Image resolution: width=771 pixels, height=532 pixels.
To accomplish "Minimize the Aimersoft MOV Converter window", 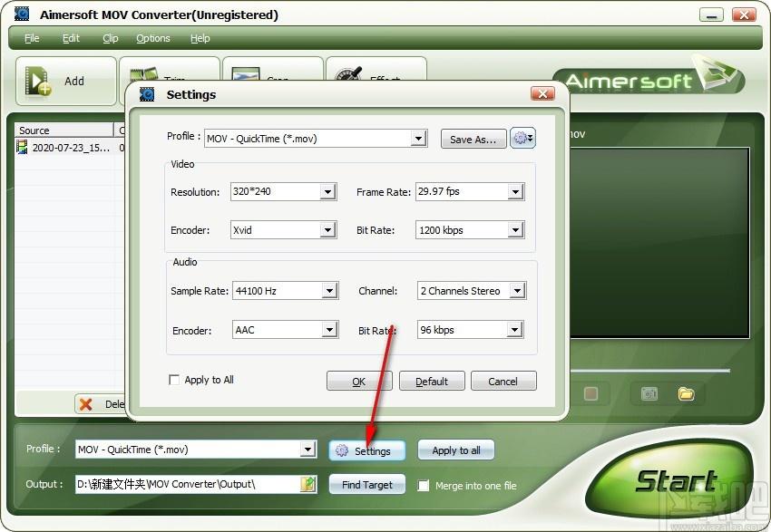I will pos(711,15).
